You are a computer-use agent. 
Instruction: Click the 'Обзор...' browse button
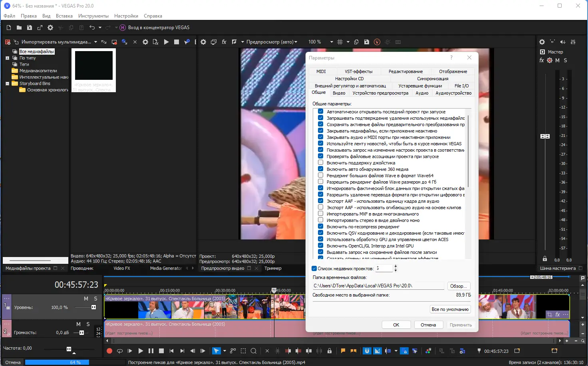[x=459, y=286]
